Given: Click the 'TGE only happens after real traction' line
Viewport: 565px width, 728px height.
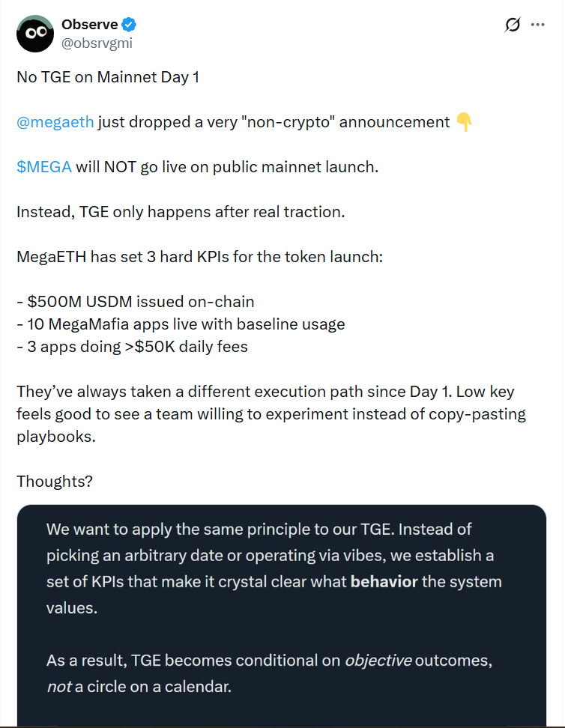Looking at the screenshot, I should coord(180,211).
